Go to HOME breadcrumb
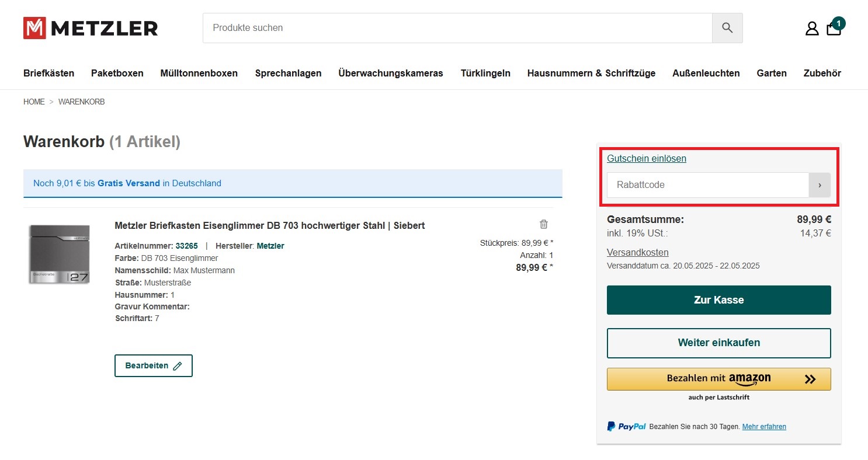The height and width of the screenshot is (460, 868). click(x=34, y=102)
